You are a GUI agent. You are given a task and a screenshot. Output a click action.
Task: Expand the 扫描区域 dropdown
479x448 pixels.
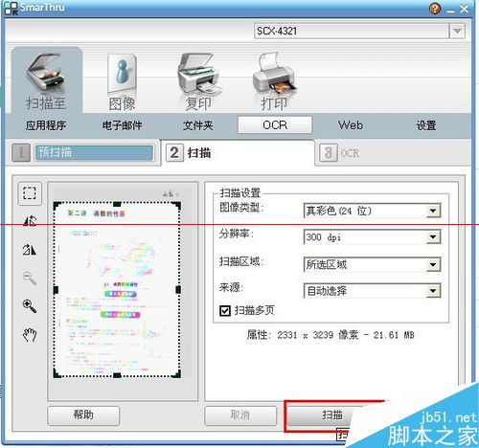click(433, 264)
